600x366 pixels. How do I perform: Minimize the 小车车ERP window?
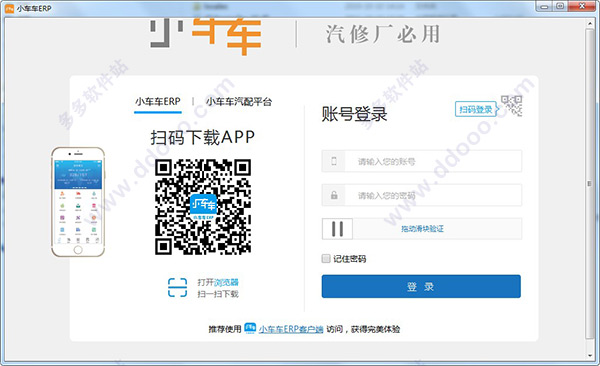tap(544, 6)
